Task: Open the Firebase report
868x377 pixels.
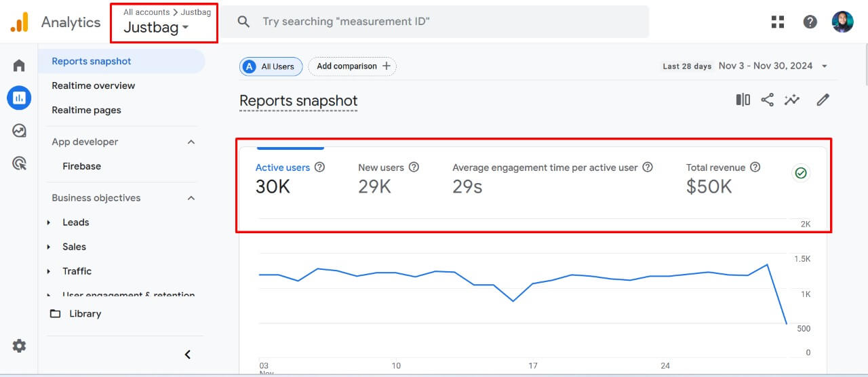Action: pos(81,166)
